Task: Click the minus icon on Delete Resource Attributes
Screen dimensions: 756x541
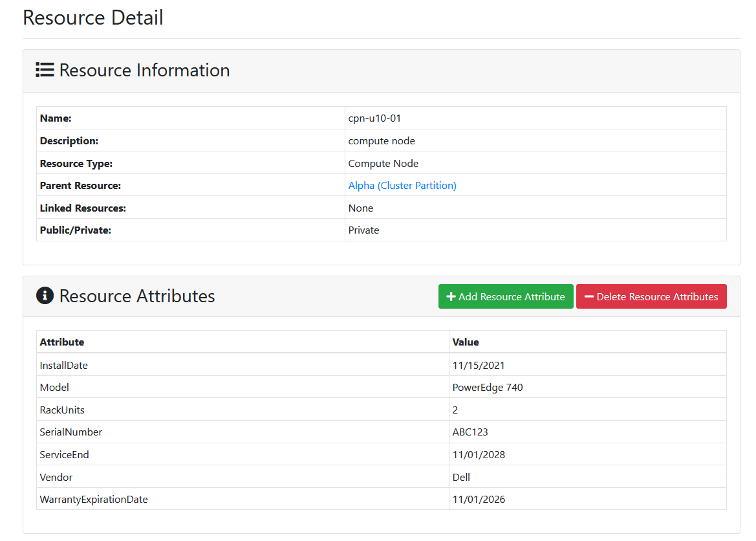Action: tap(589, 296)
